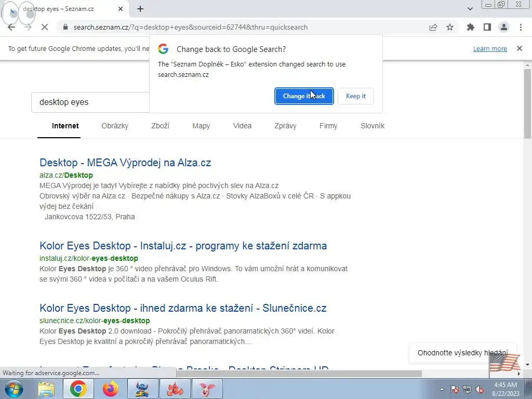
Task: Click the scroll-down arrow of vertical scrollbar
Action: pos(527,365)
